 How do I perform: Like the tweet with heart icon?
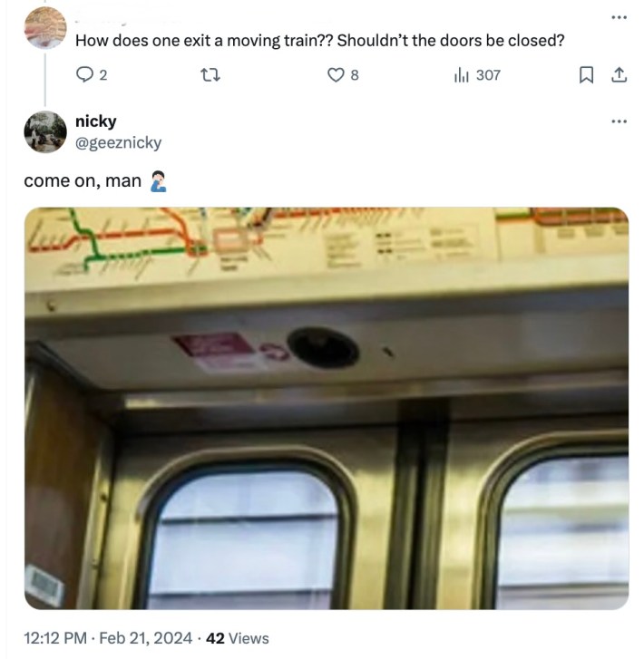click(336, 75)
